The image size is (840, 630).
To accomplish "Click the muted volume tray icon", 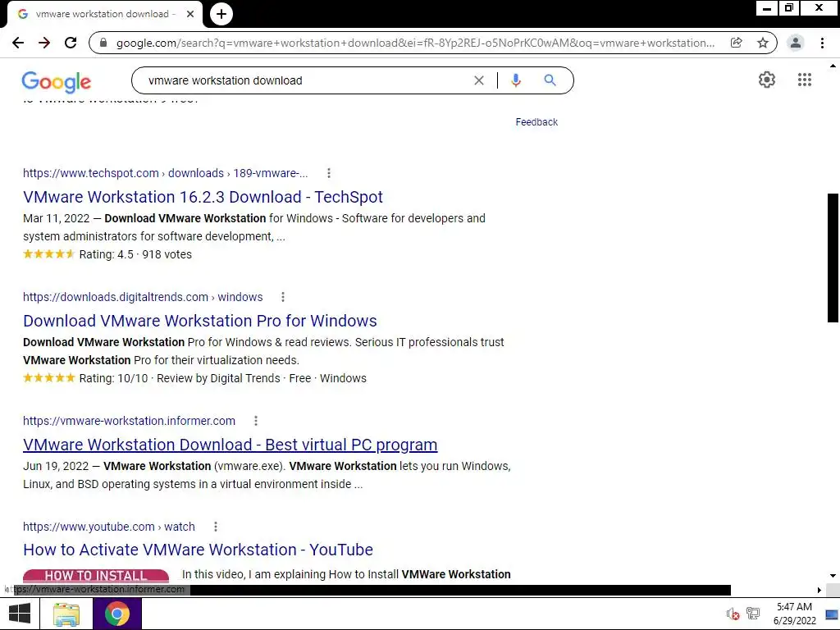I will (x=733, y=614).
